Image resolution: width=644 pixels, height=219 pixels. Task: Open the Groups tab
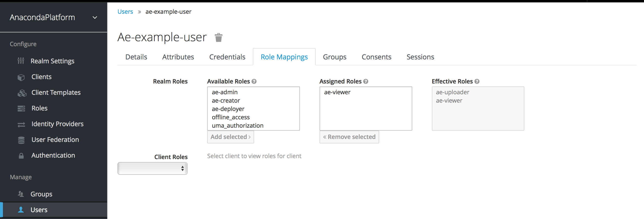[x=334, y=57]
